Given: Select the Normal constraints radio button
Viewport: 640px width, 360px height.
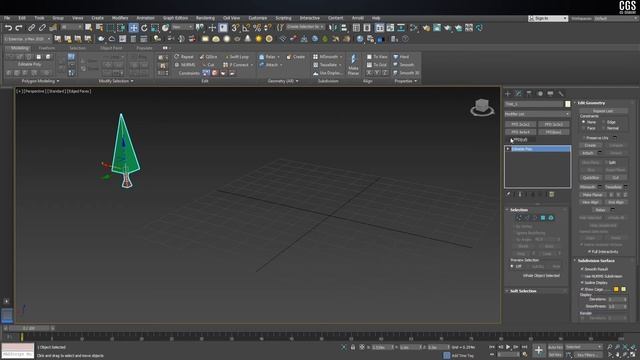Looking at the screenshot, I should pos(603,128).
